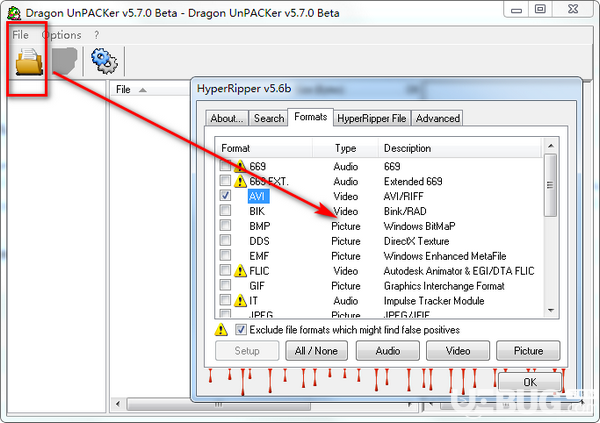The width and height of the screenshot is (600, 423).
Task: Check the BMP format checkbox
Action: (x=225, y=225)
